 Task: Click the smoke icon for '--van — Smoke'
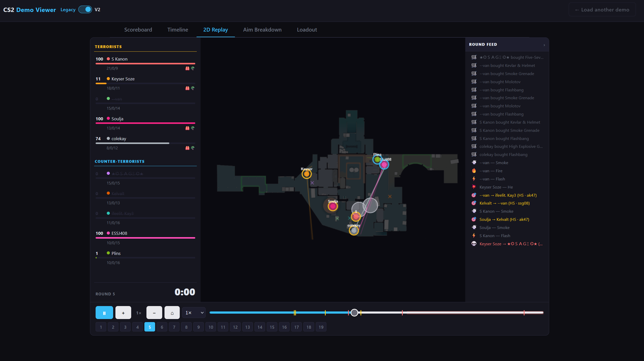click(x=474, y=163)
